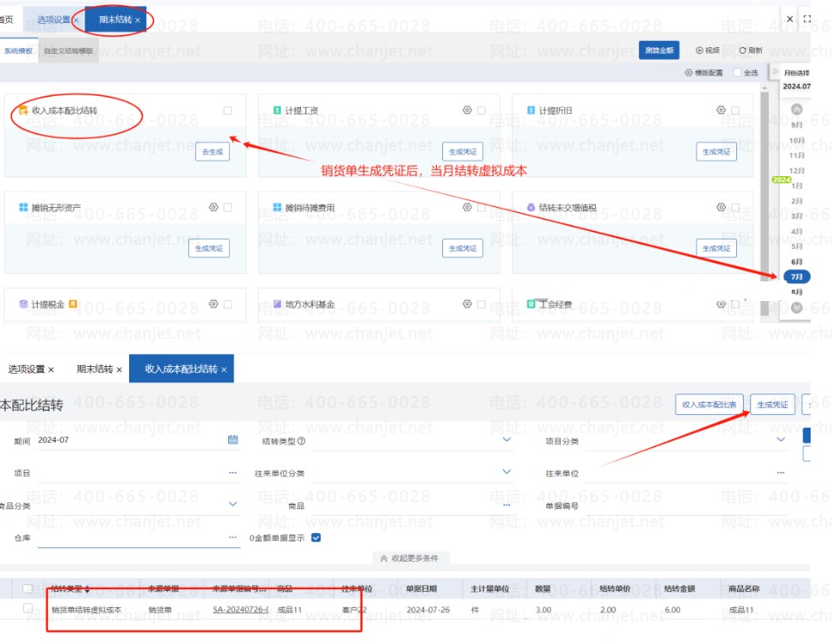Screen dimensions: 832x644
Task: Select the 系统模板 tab
Action: click(19, 51)
